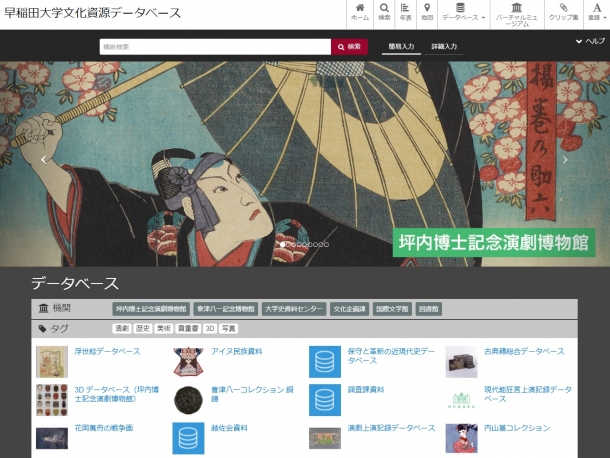The image size is (610, 458).
Task: Click enpaku logo thumbnail
Action: 461,400
